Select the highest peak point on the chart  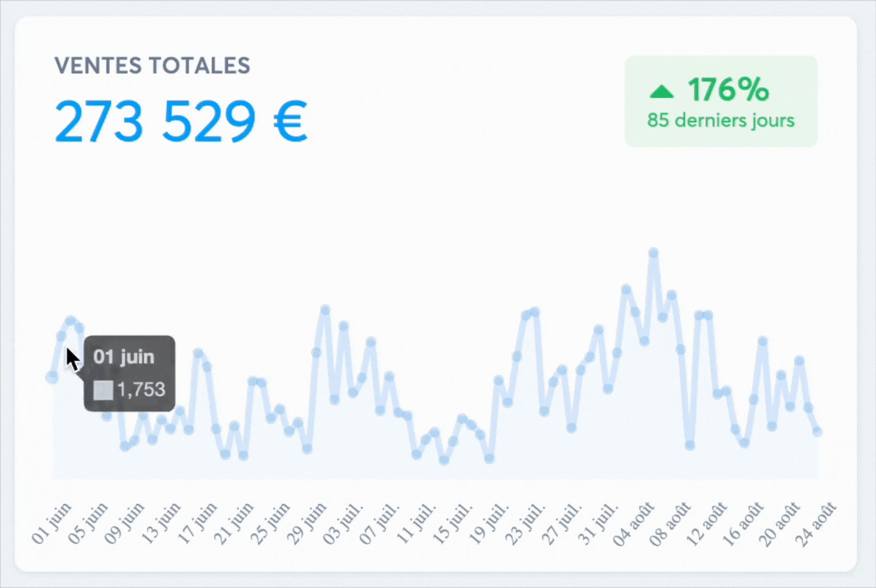tap(653, 252)
